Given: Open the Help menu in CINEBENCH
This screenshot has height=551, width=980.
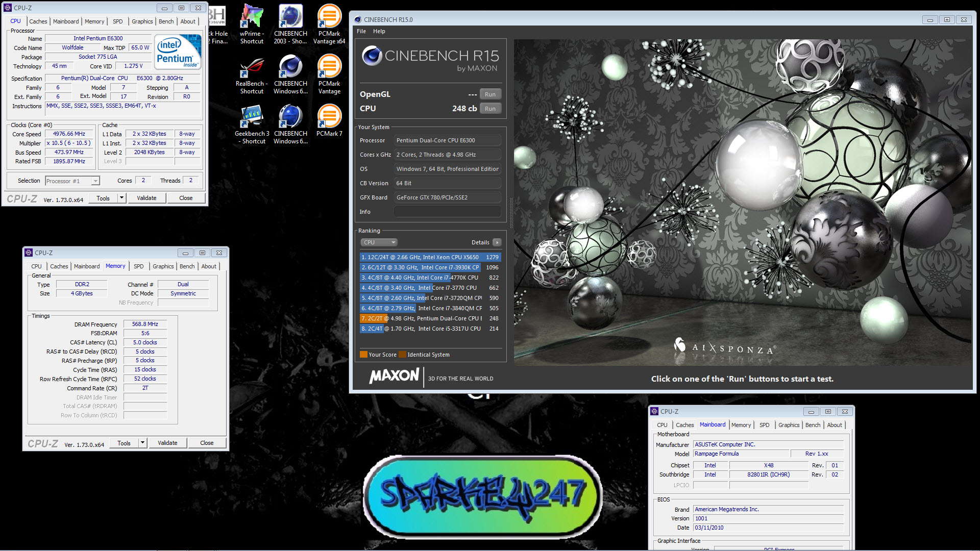Looking at the screenshot, I should coord(379,31).
